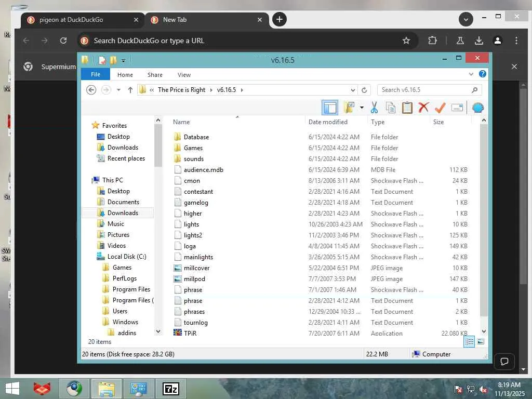
Task: Cut selection with the scissors icon
Action: 374,108
